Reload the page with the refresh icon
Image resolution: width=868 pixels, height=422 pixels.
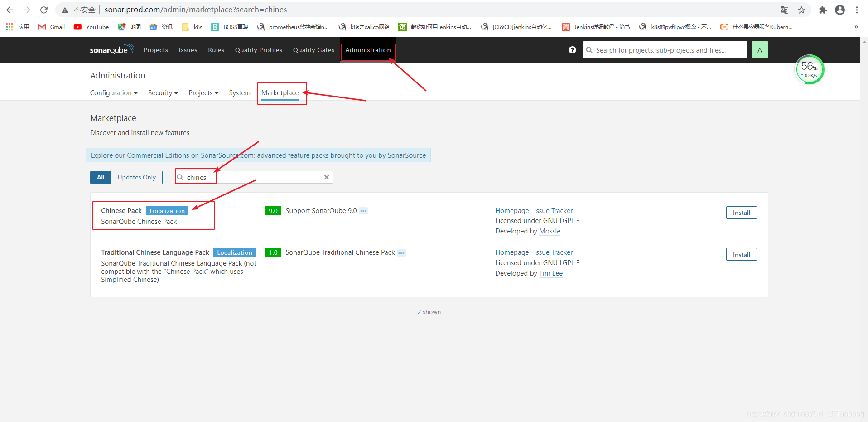(x=44, y=10)
